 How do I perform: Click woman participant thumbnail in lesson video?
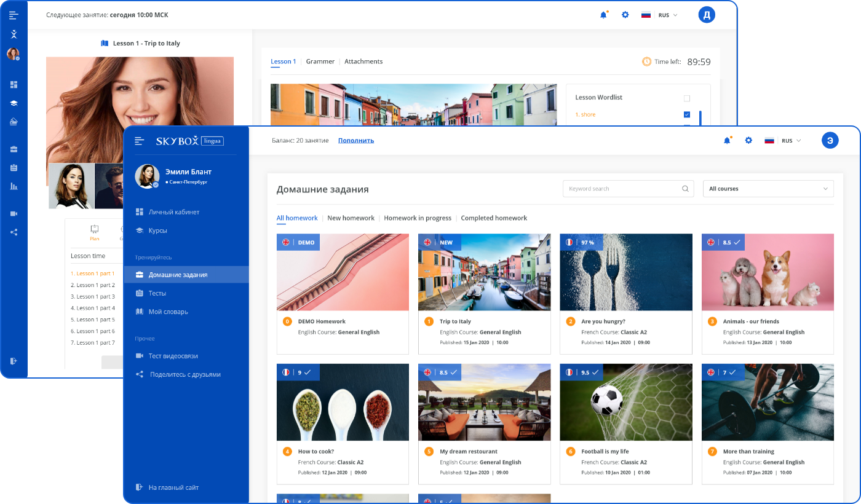(x=71, y=186)
